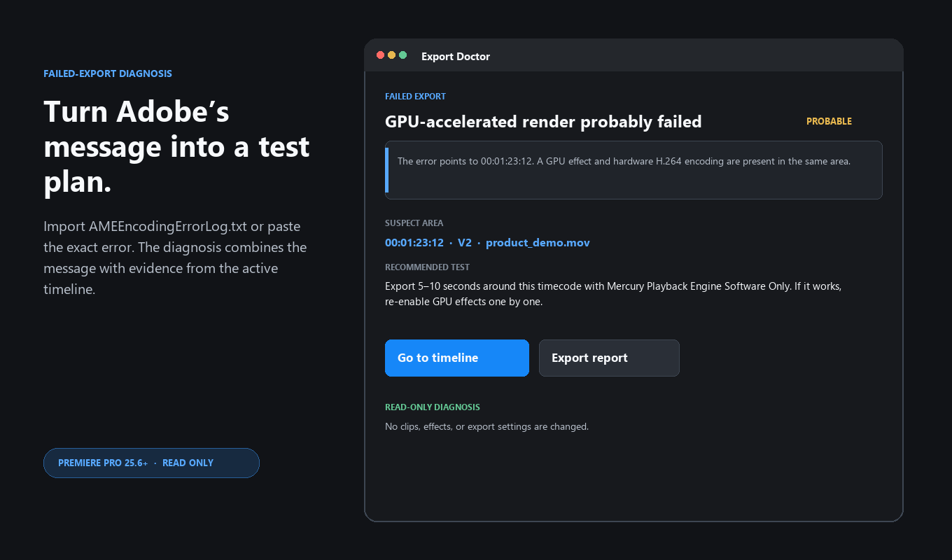Click the SUSPECT AREA label
Image resolution: width=952 pixels, height=560 pixels.
414,223
